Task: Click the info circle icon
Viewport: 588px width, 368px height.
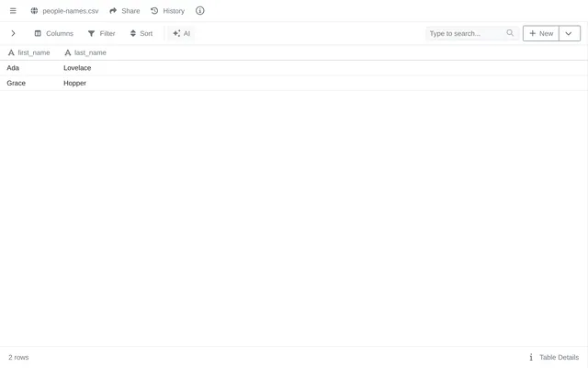Action: pos(200,11)
